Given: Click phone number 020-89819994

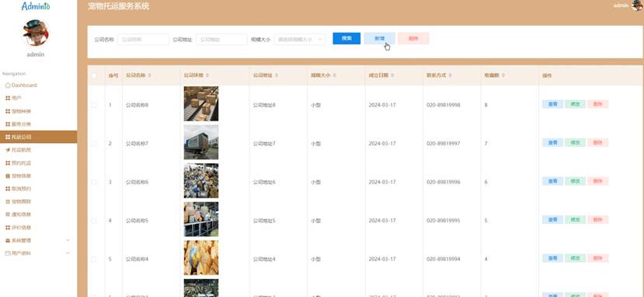Looking at the screenshot, I should click(443, 259).
